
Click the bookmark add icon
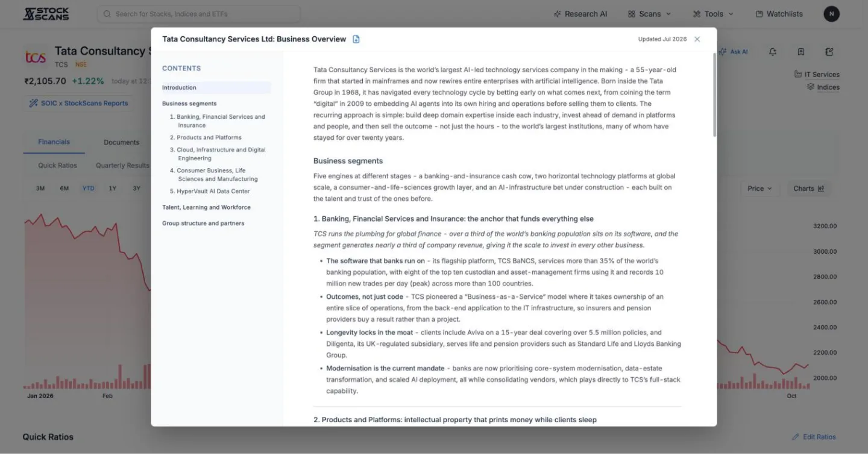pos(801,52)
